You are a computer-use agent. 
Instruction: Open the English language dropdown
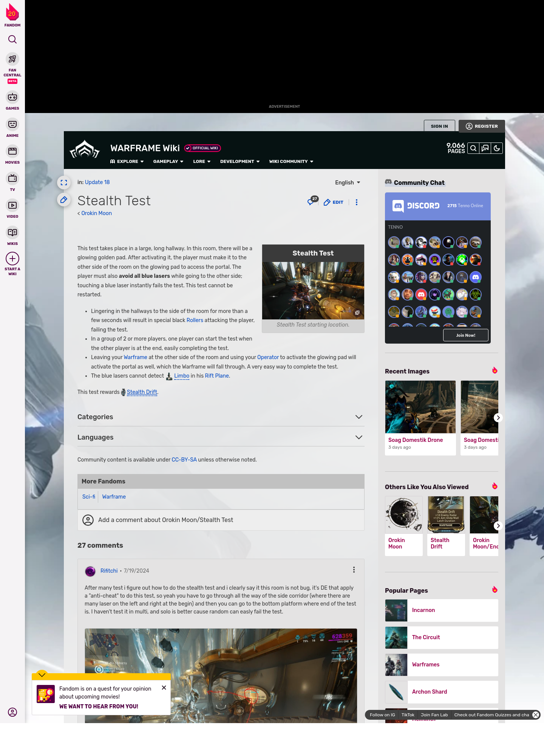[x=348, y=183]
